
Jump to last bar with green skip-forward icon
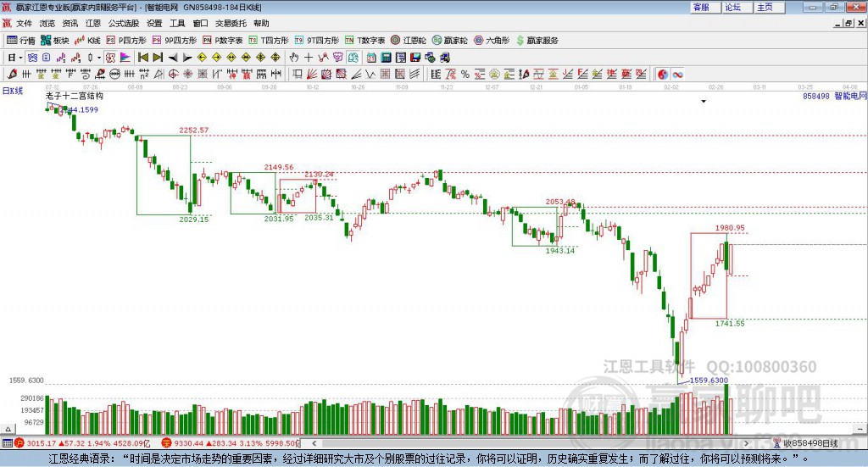pos(158,58)
